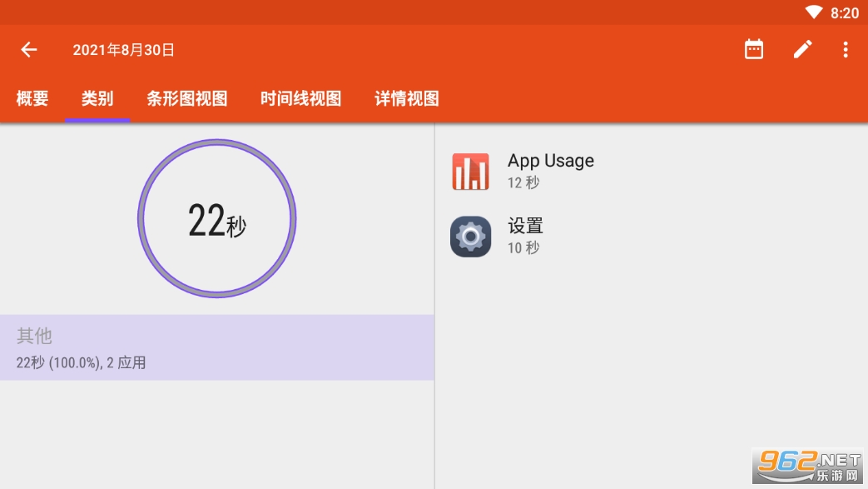Viewport: 868px width, 489px height.
Task: Open the 设置 10 秒 entry text
Action: pos(525,235)
